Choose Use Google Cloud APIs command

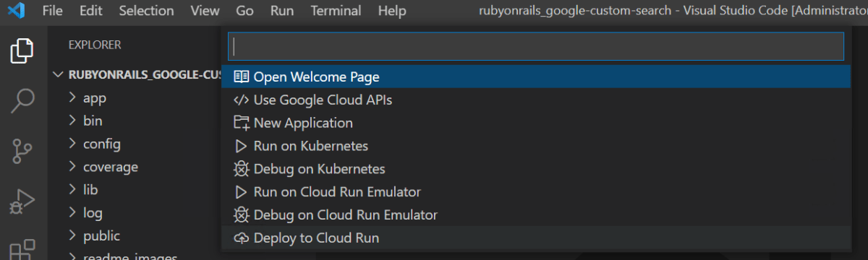pos(536,100)
